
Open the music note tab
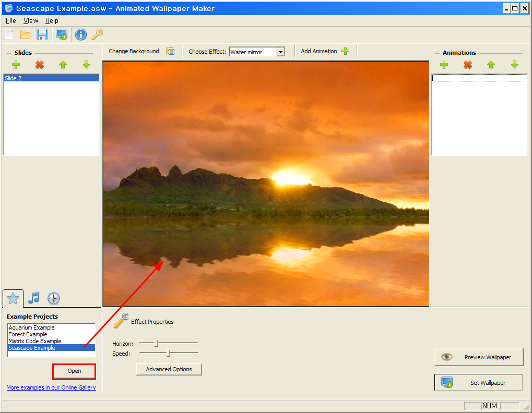33,298
